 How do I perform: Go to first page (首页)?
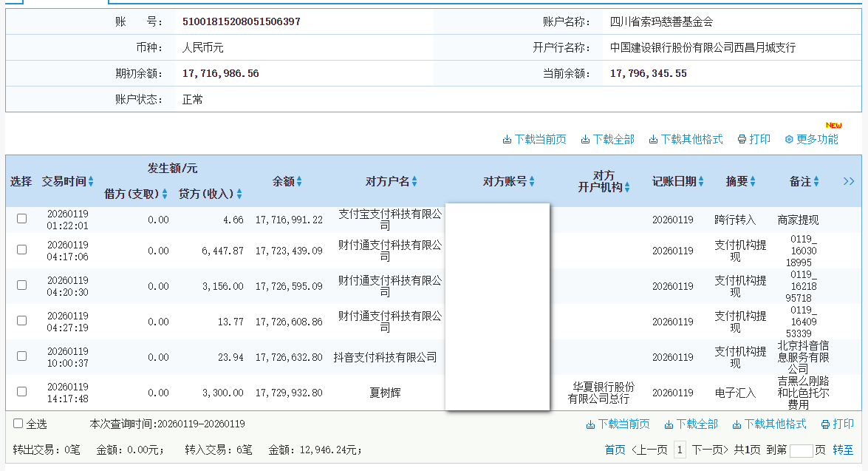(x=615, y=450)
